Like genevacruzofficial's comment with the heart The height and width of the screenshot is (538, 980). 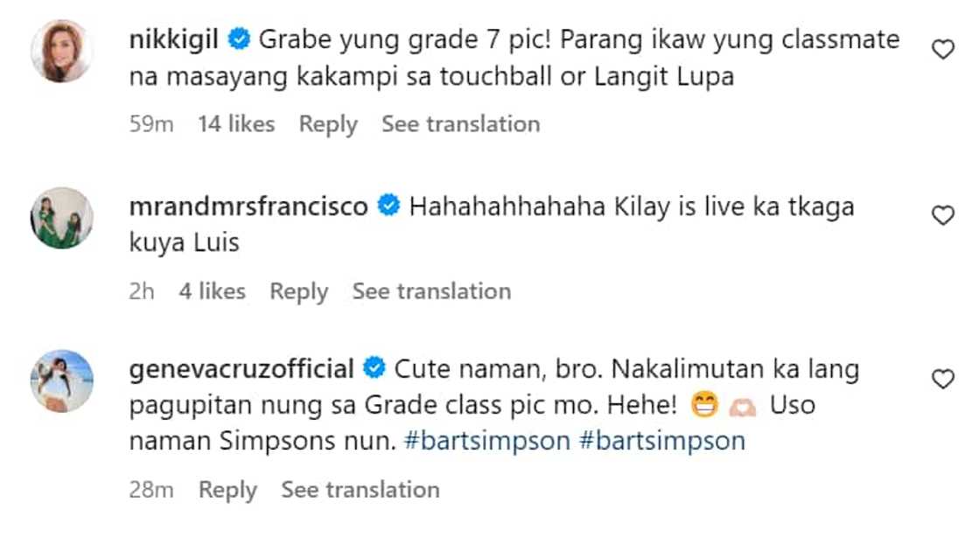point(942,379)
